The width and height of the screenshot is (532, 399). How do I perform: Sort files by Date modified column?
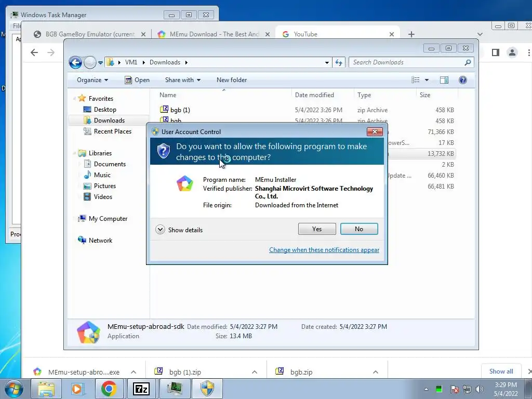click(322, 95)
